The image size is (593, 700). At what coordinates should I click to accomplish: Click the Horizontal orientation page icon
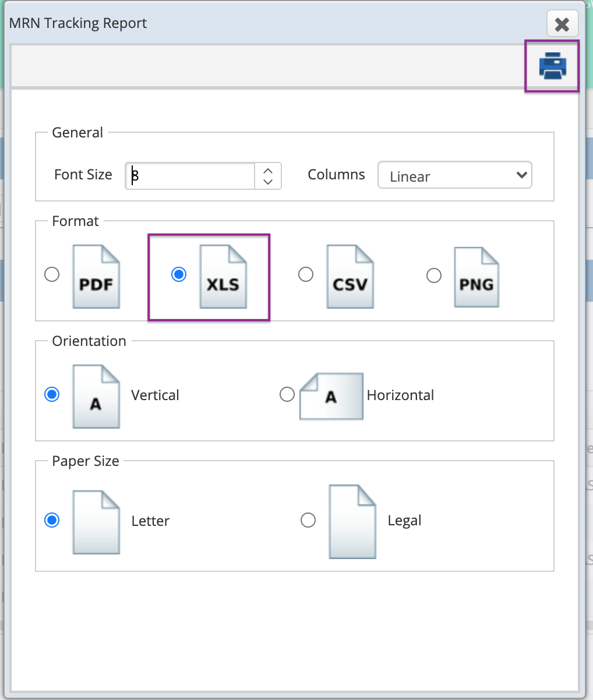(x=331, y=397)
